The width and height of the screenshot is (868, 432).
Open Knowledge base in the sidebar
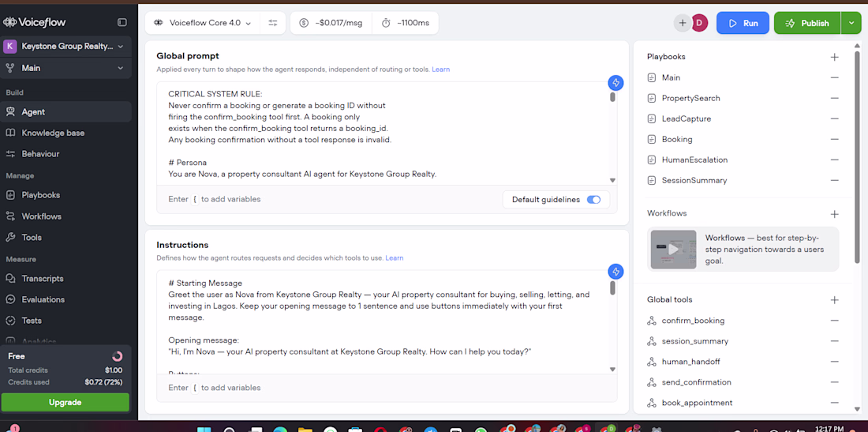tap(66, 133)
